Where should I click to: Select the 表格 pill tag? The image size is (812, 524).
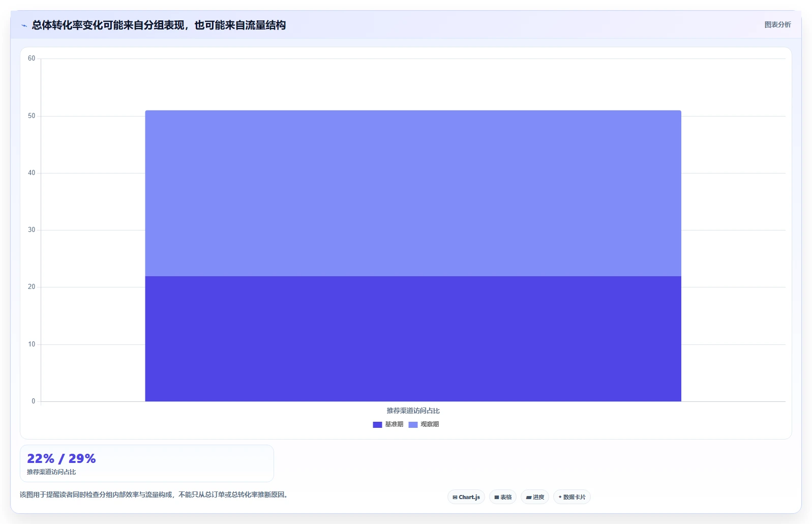[503, 497]
